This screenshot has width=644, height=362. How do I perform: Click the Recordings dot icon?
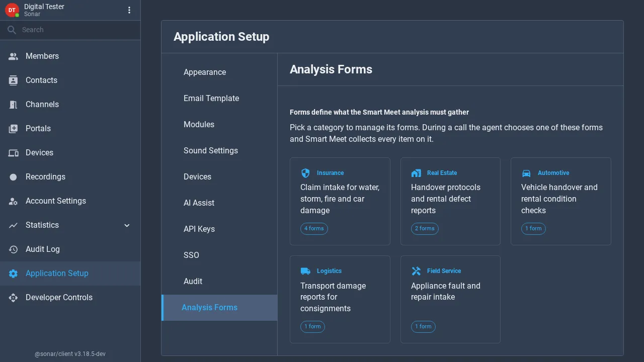click(13, 177)
